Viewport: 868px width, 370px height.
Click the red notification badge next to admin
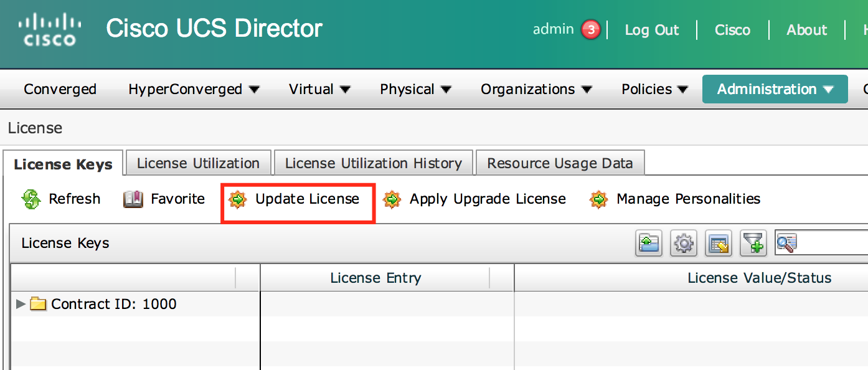click(590, 29)
